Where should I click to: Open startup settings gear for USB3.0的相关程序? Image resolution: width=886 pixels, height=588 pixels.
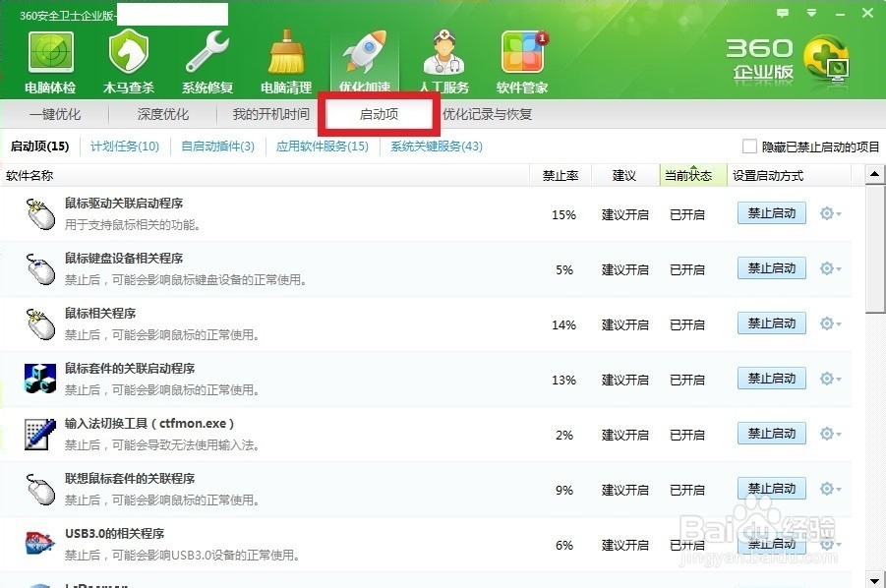click(x=827, y=543)
